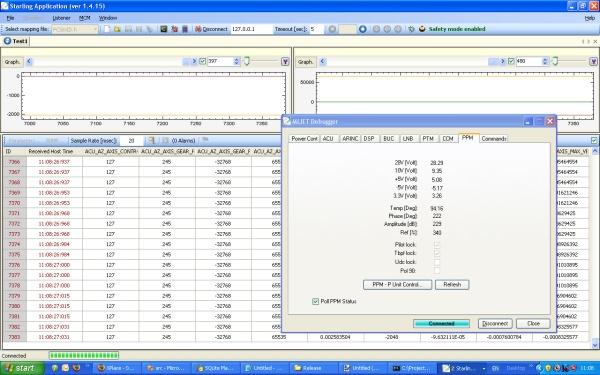Switch to the PTM tab in Debugger
The height and width of the screenshot is (375, 600).
[x=428, y=139]
